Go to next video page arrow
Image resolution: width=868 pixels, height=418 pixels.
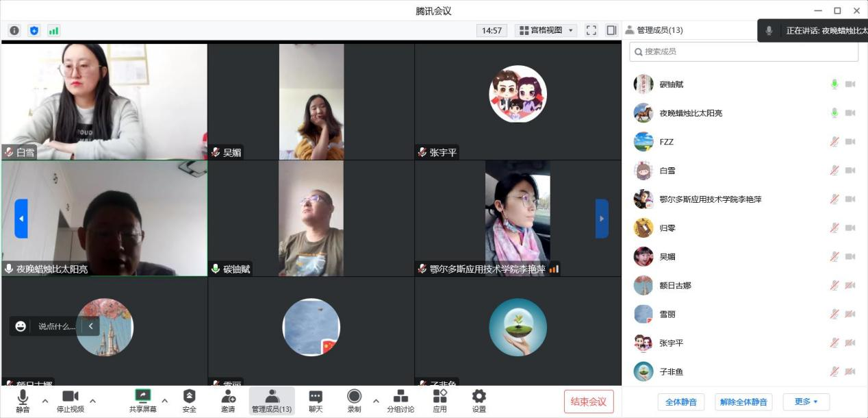point(602,219)
